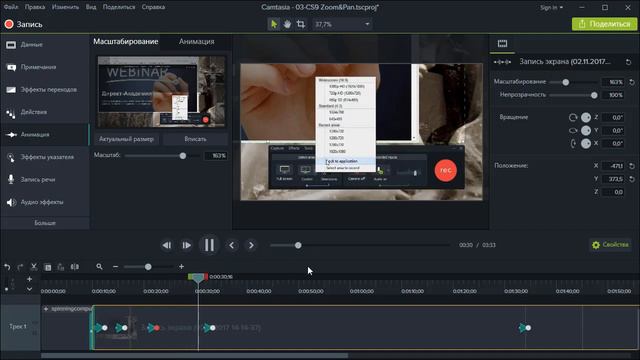Open the Данные media panel
This screenshot has width=640, height=360.
tap(45, 44)
